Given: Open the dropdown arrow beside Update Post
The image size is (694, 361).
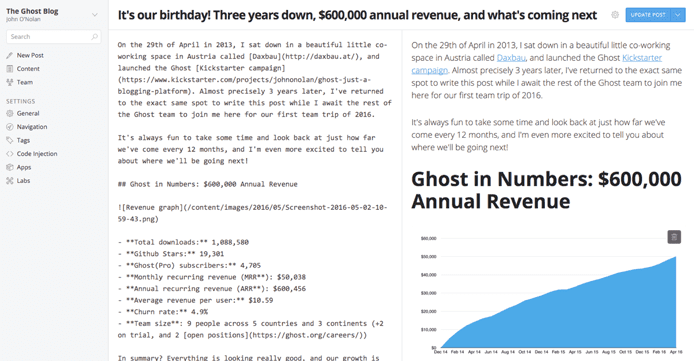Looking at the screenshot, I should tap(678, 15).
